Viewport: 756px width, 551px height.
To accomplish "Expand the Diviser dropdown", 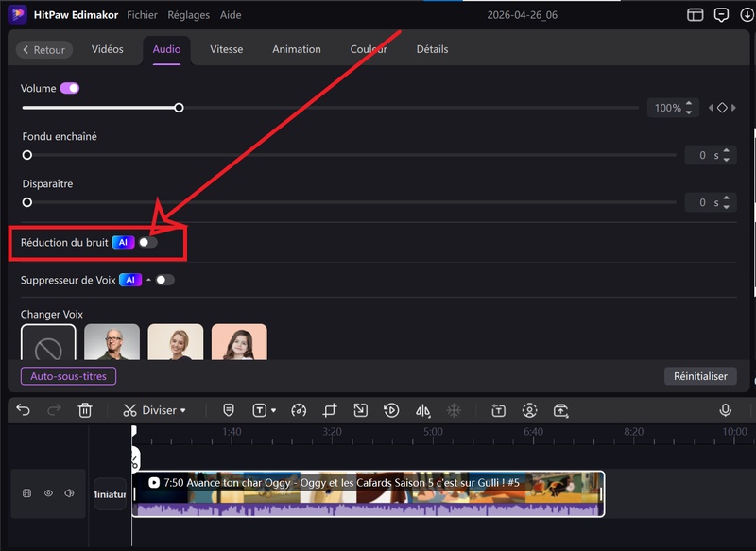I will point(183,410).
